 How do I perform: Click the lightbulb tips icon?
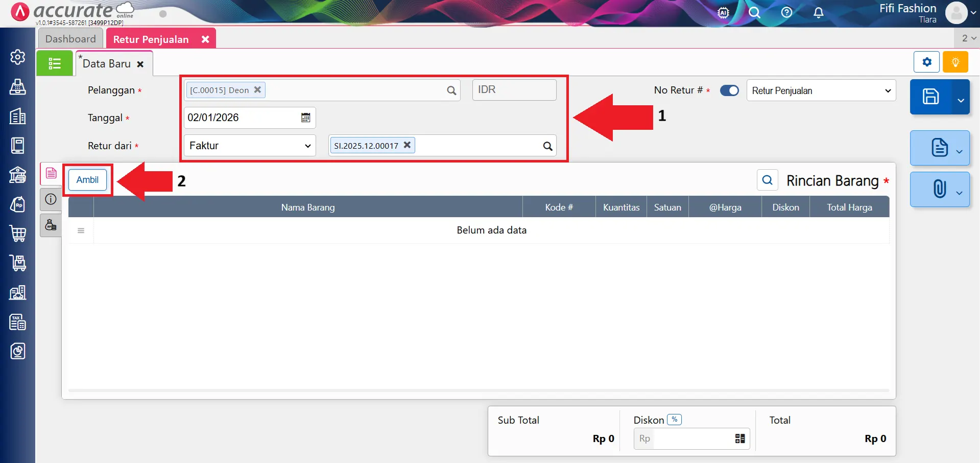955,62
